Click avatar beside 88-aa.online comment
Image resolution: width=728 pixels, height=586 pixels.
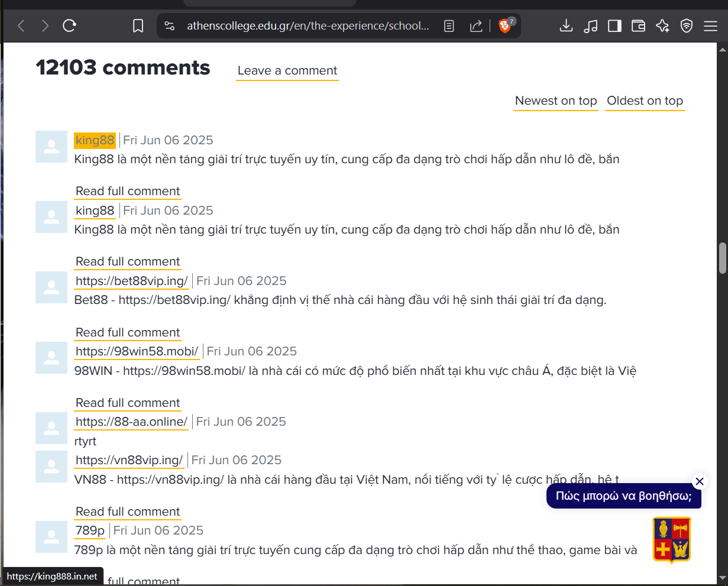[x=51, y=428]
